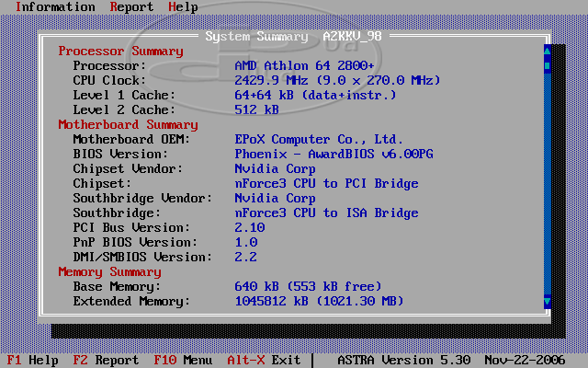Click the scrollbar down arrow
The image size is (588, 368).
tap(548, 301)
